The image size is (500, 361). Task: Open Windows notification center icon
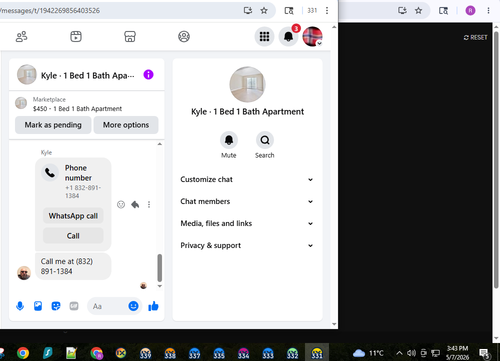coord(484,353)
